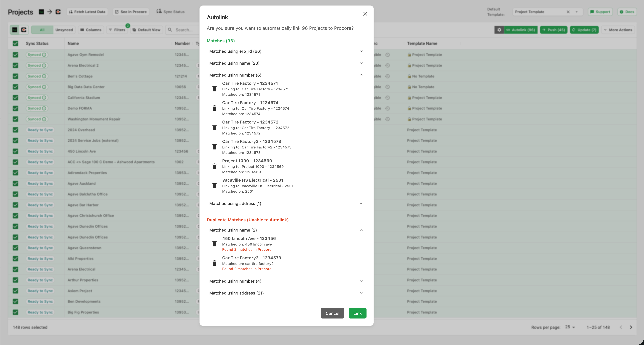Click the Autolink (96) button
The width and height of the screenshot is (644, 345).
[x=520, y=30]
